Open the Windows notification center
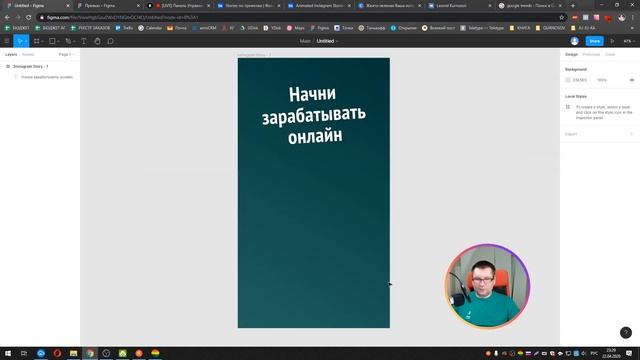The width and height of the screenshot is (640, 360). [x=629, y=353]
